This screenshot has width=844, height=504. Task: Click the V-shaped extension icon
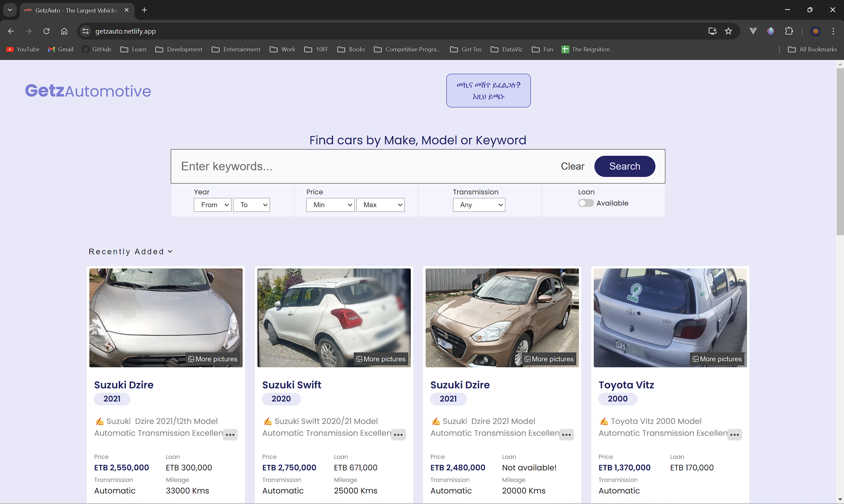click(x=753, y=31)
